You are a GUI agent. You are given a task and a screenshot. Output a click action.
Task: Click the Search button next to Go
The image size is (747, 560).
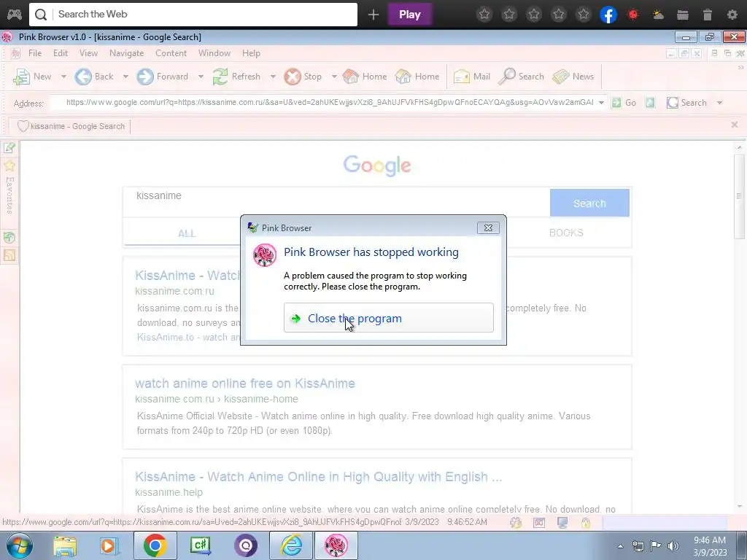tap(686, 102)
